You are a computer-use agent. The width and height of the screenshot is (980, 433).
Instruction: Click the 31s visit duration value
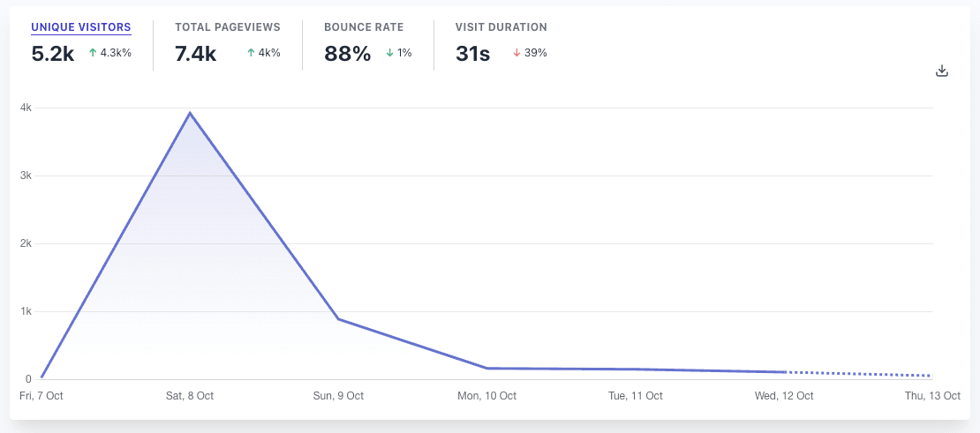tap(473, 54)
